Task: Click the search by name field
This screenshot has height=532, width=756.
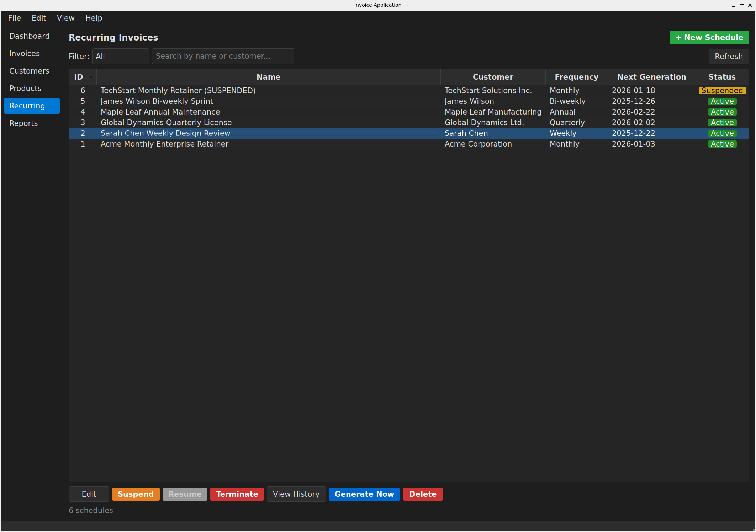Action: click(x=223, y=56)
